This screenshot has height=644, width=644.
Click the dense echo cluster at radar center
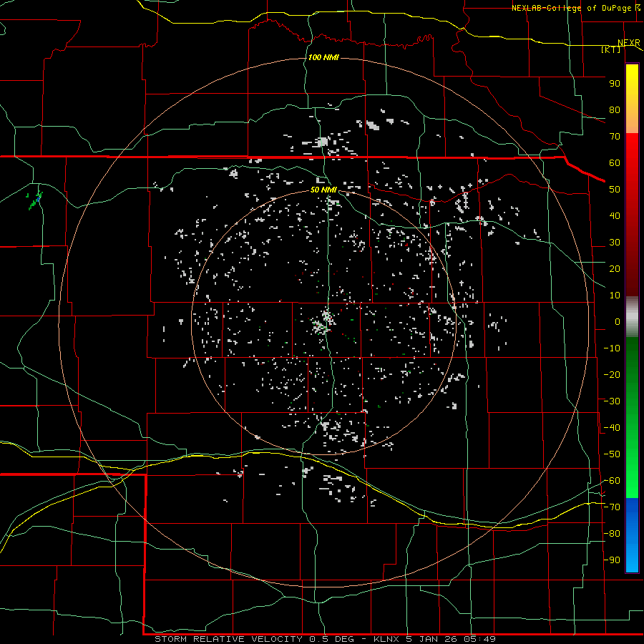click(x=323, y=323)
